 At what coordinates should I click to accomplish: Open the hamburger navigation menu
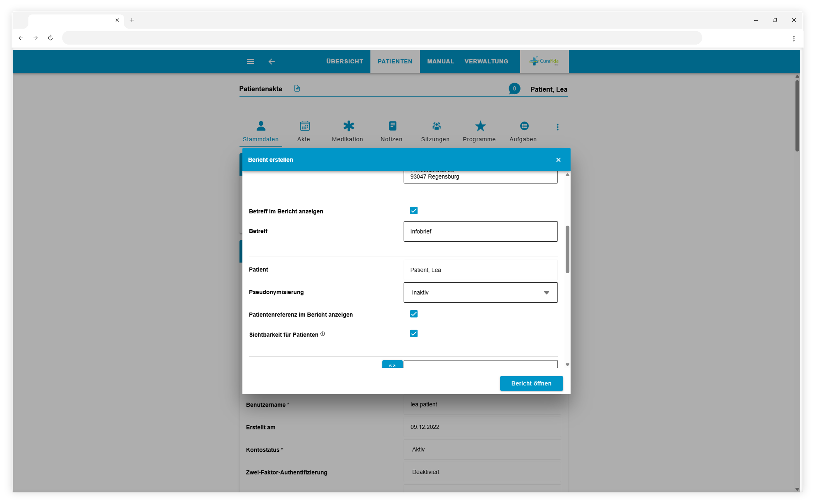tap(251, 61)
